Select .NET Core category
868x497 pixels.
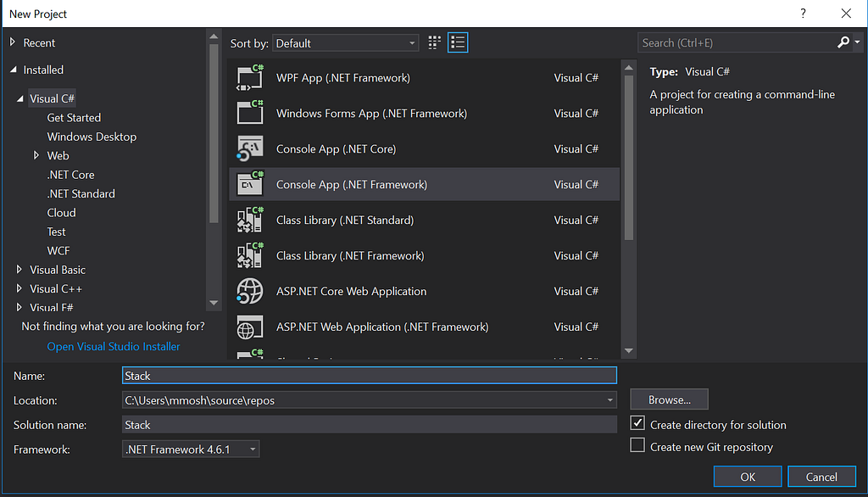70,175
